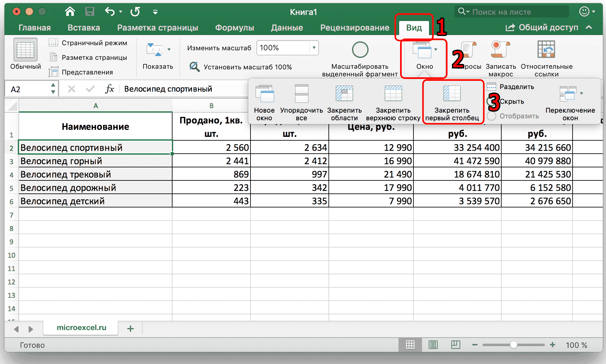606x364 pixels.
Task: Expand the Окно dropdown arrow
Action: tap(436, 49)
